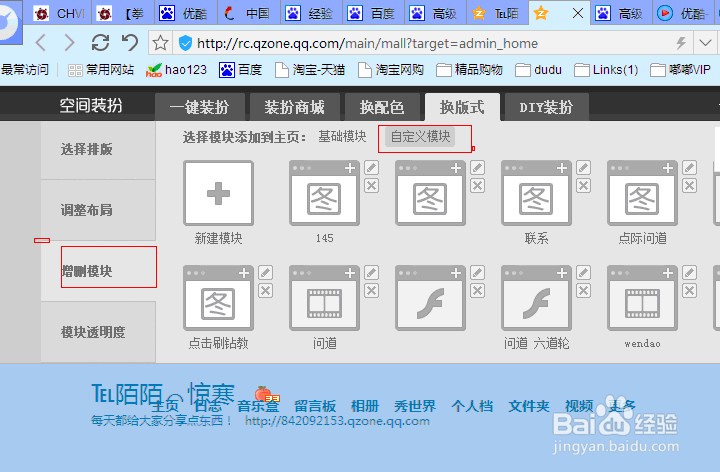Switch to 自定义模块 module list
Viewport: 720px width, 472px height.
pyautogui.click(x=420, y=136)
